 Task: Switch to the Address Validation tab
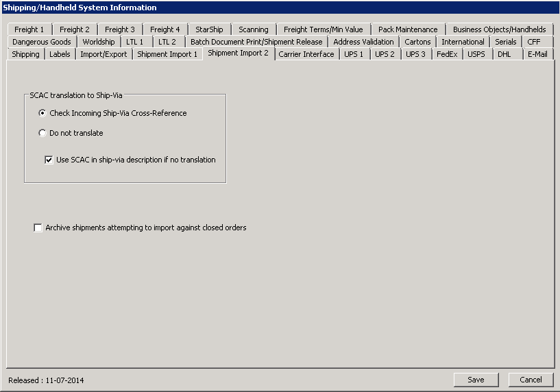(363, 42)
